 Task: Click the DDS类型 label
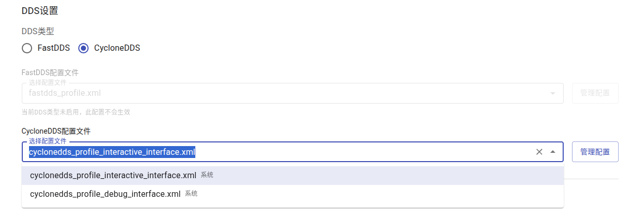coord(38,31)
